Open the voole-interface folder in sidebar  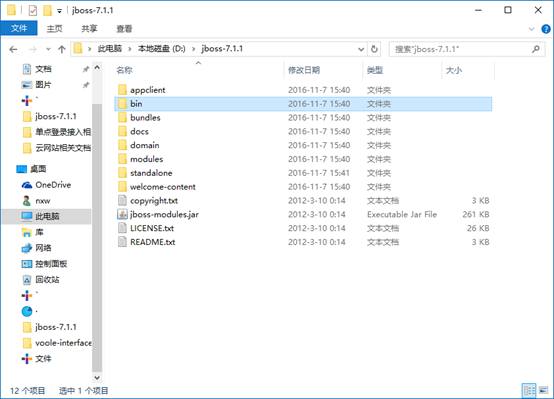tap(63, 343)
